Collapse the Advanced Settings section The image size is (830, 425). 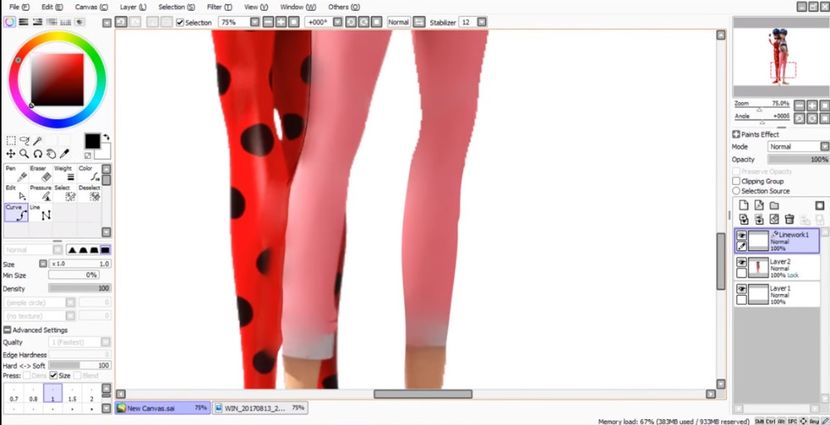click(7, 330)
